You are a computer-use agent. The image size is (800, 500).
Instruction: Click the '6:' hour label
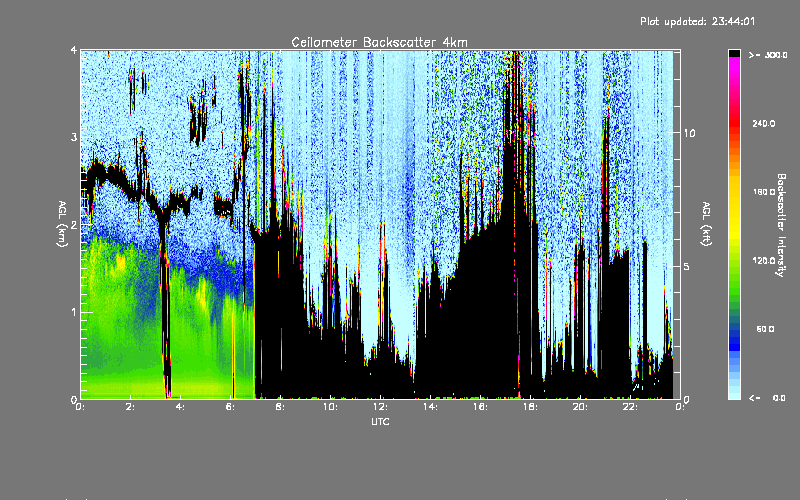(231, 407)
